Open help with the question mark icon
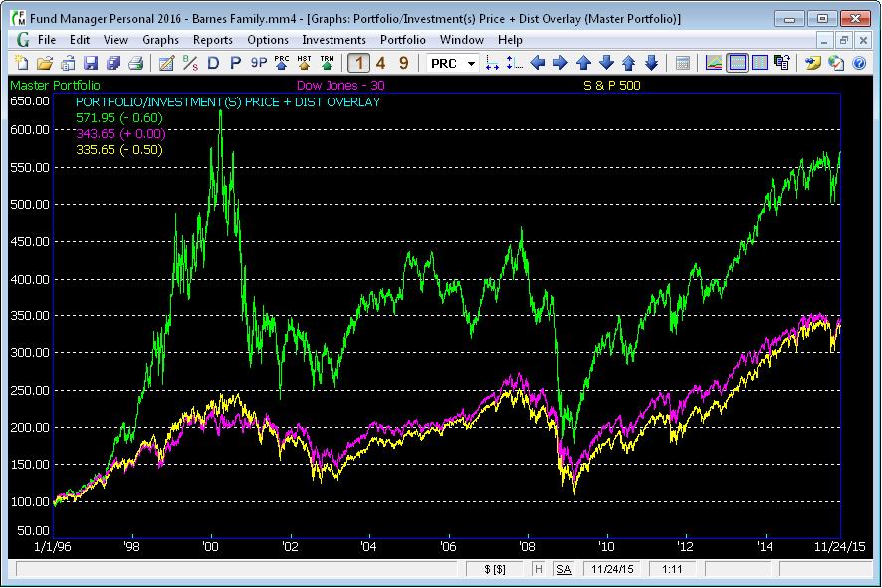Image resolution: width=882 pixels, height=588 pixels. coord(859,63)
